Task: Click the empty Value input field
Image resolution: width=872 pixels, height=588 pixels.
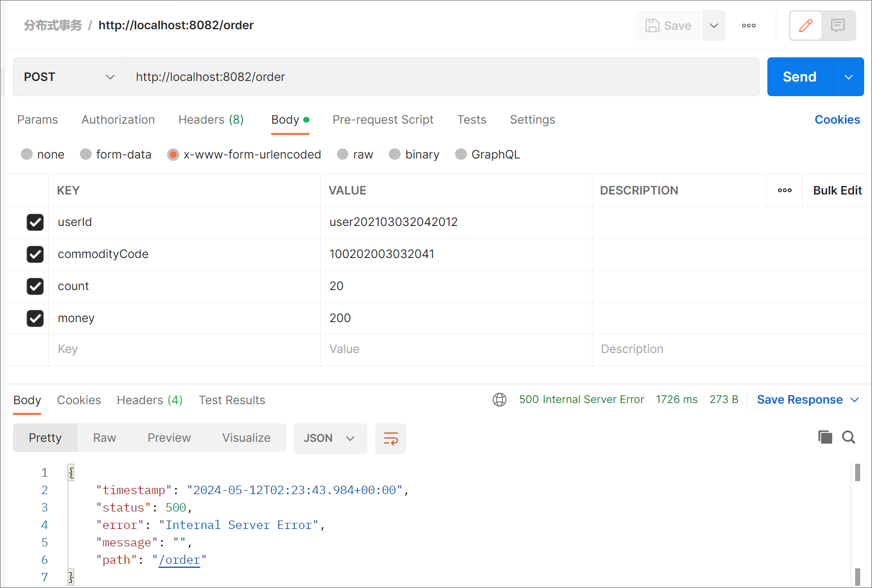Action: point(456,349)
